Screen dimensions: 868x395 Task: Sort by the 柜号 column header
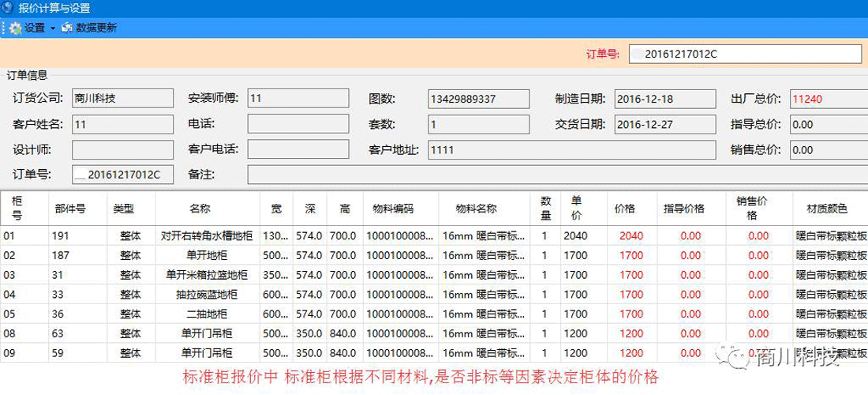pos(17,209)
